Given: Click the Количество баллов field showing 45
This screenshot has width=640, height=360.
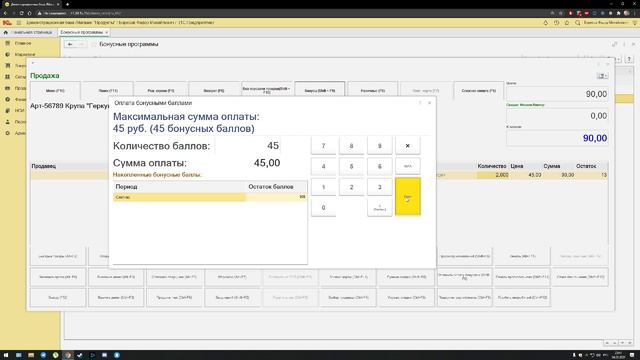Looking at the screenshot, I should [x=248, y=146].
